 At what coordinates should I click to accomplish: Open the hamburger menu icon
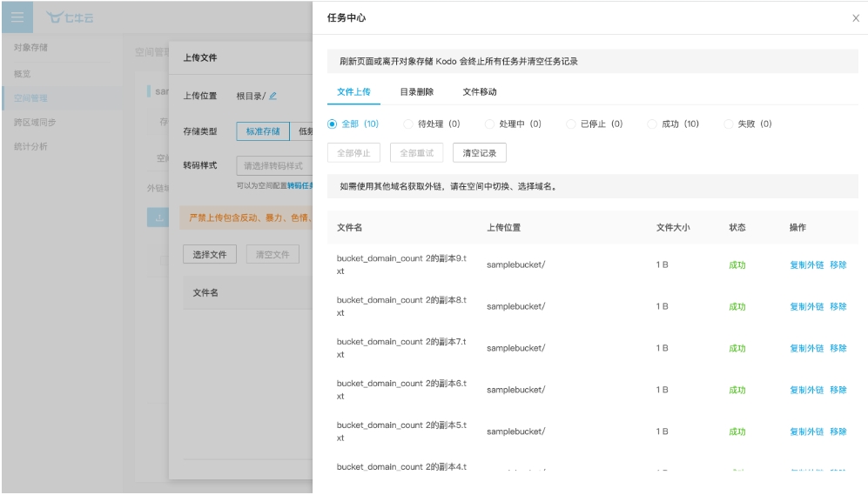(x=17, y=17)
